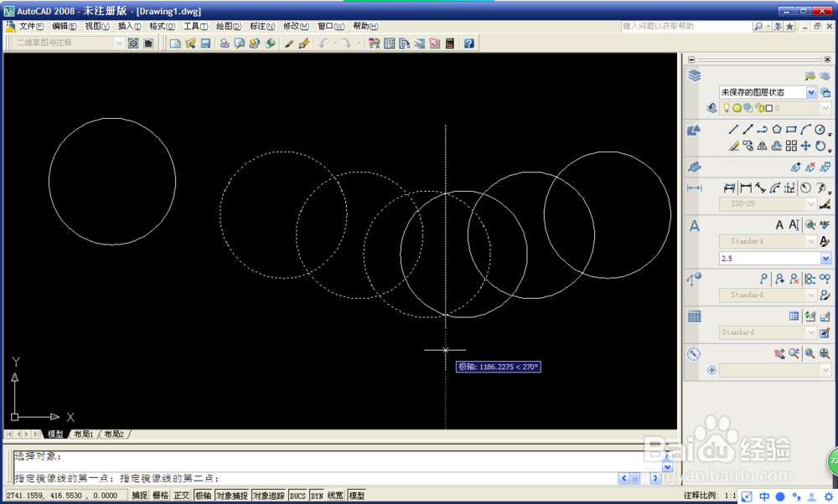Choose the Polygon drawing tool
838x504 pixels.
tap(777, 129)
